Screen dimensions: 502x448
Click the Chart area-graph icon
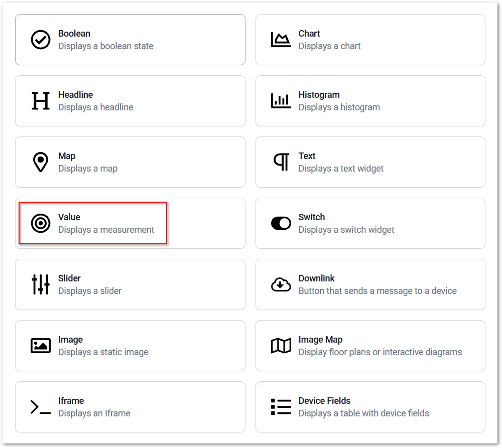click(281, 40)
